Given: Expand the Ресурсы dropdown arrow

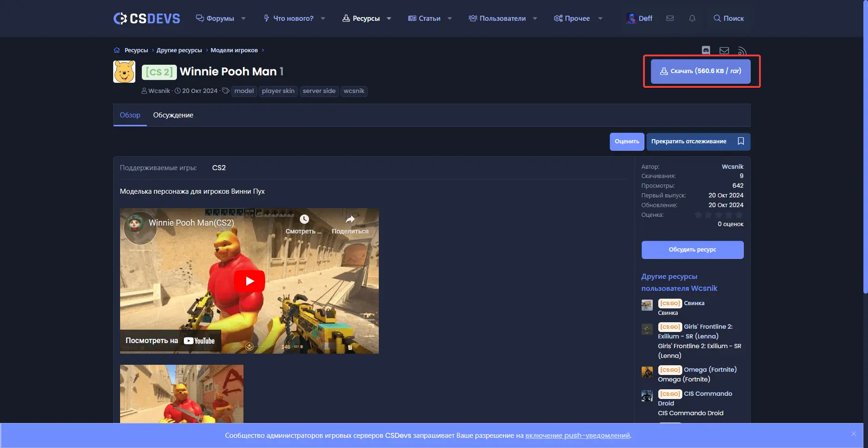Looking at the screenshot, I should (x=389, y=18).
